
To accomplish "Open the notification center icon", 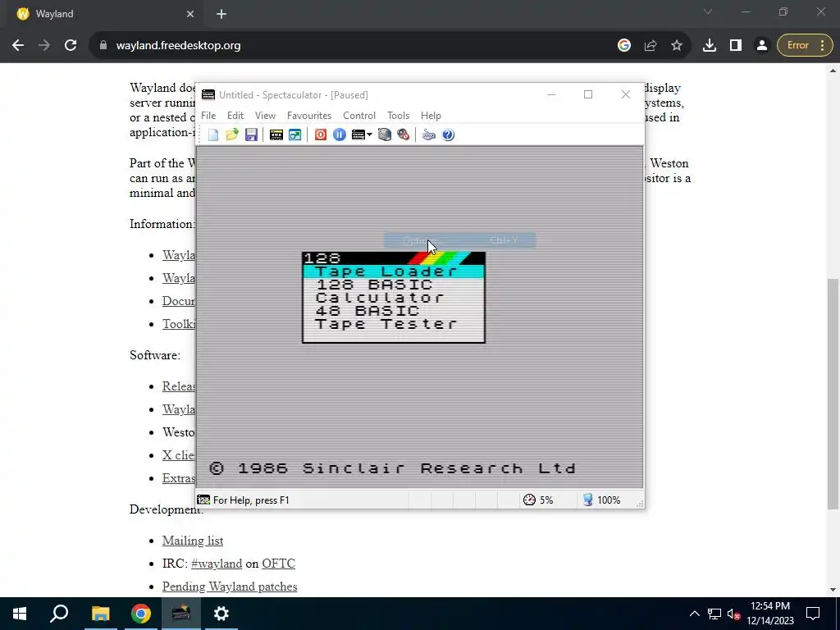I will (x=813, y=614).
